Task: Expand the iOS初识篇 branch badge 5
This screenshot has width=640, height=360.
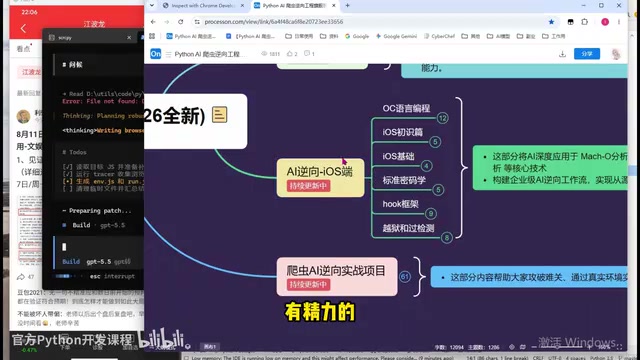Action: click(435, 142)
